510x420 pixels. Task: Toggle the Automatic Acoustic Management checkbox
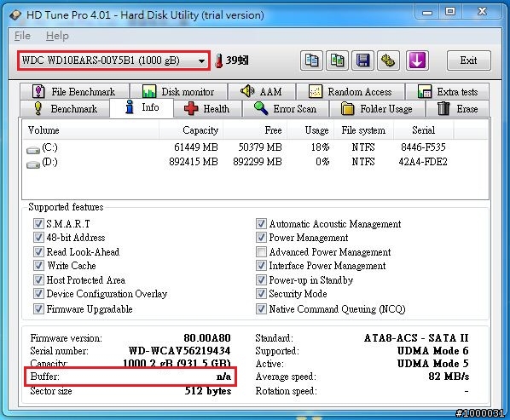point(261,223)
